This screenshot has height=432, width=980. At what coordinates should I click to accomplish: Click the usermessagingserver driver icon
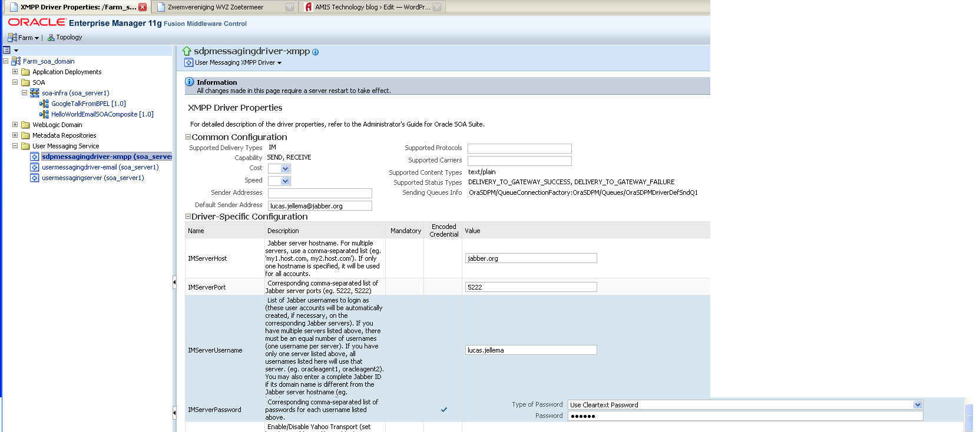35,178
